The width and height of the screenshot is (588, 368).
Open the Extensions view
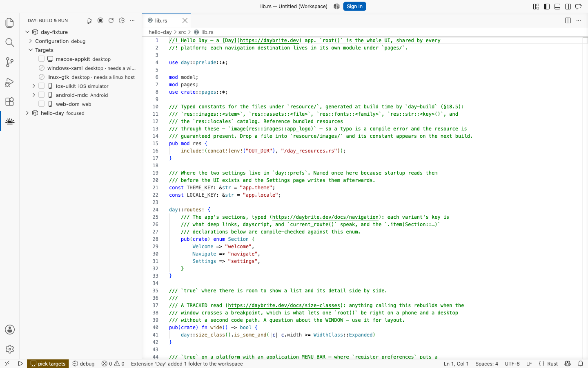(10, 101)
